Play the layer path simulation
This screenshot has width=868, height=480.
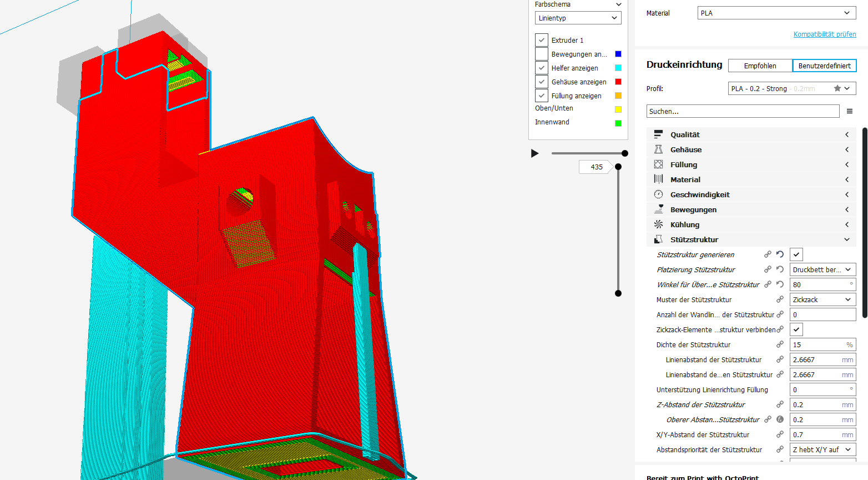click(x=534, y=153)
